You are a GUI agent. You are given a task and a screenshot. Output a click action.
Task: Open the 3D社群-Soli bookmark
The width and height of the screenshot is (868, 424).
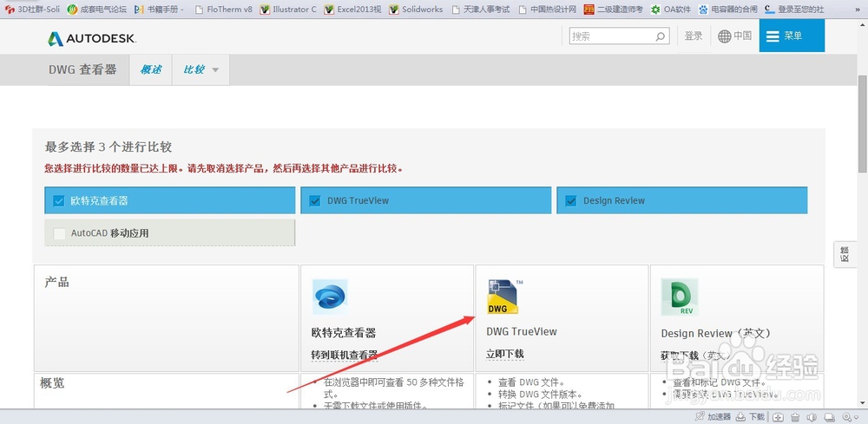pyautogui.click(x=32, y=9)
